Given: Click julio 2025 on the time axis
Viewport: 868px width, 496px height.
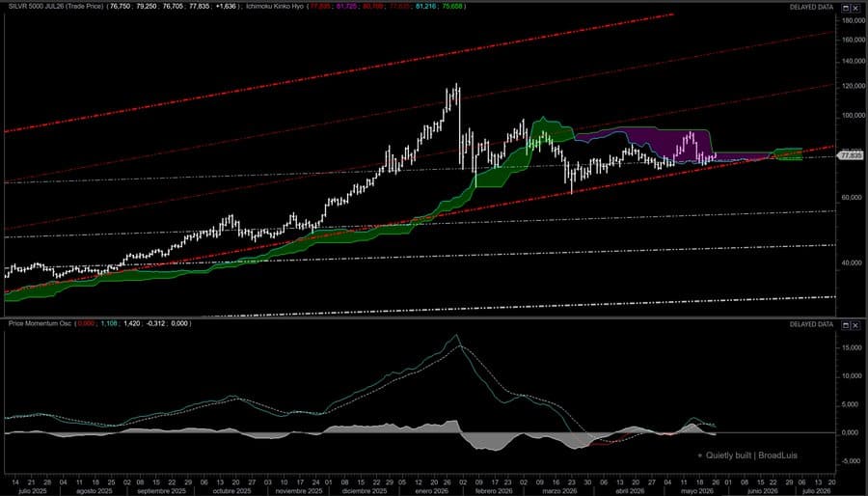Looking at the screenshot, I should pyautogui.click(x=33, y=491).
